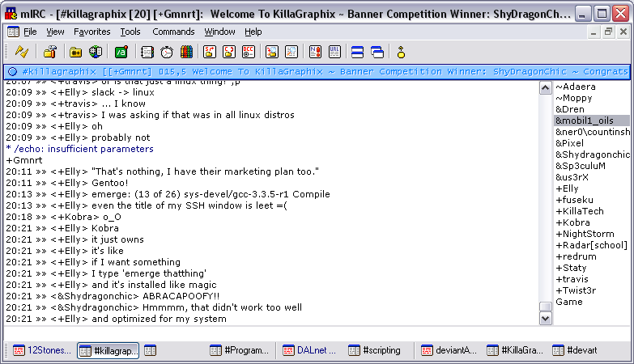Select &ner0\countinsh in the nick list

pos(592,132)
